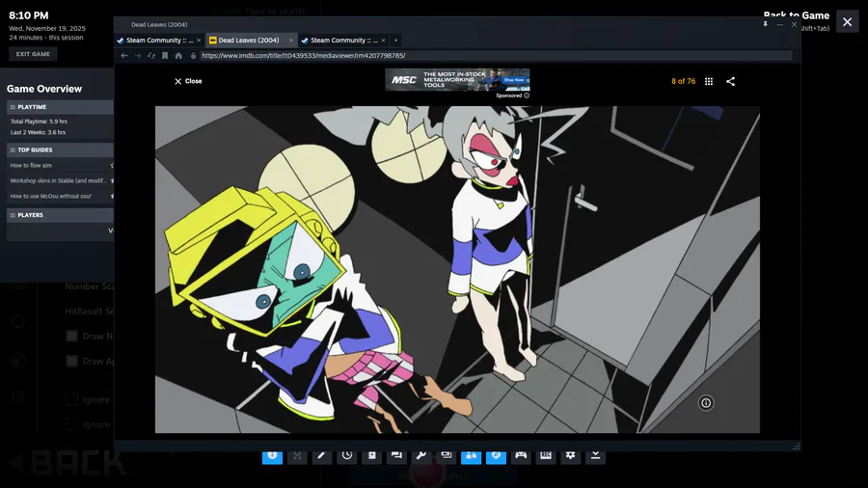Viewport: 868px width, 488px height.
Task: Click EXIT GAME button
Action: click(33, 54)
